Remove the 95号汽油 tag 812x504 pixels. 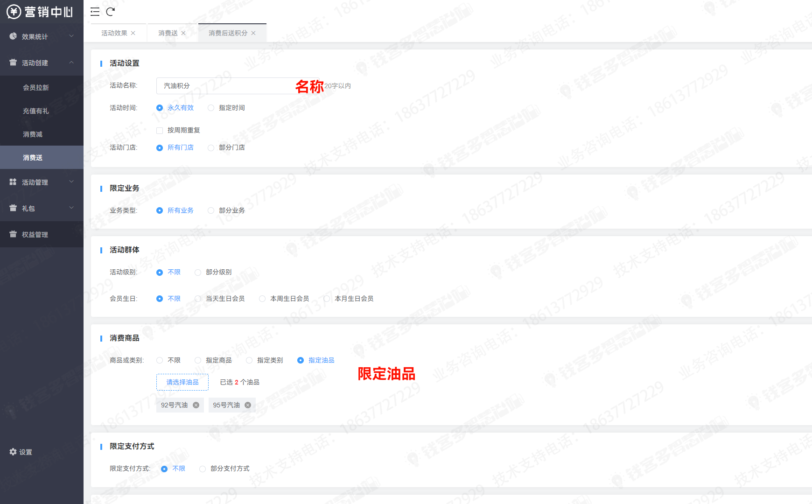pyautogui.click(x=248, y=405)
